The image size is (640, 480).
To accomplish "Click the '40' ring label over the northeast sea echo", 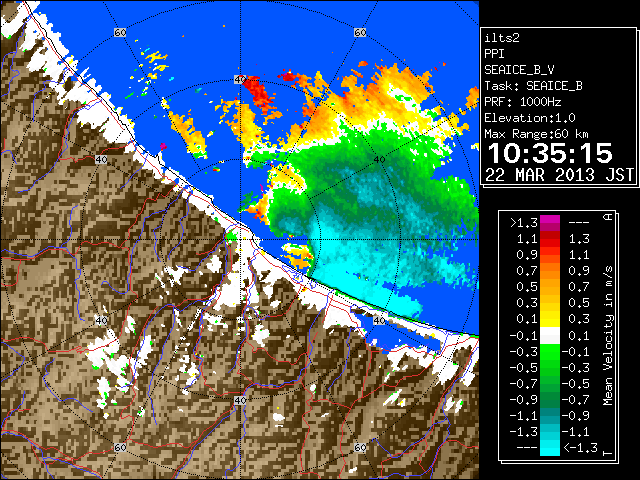I will coord(380,160).
